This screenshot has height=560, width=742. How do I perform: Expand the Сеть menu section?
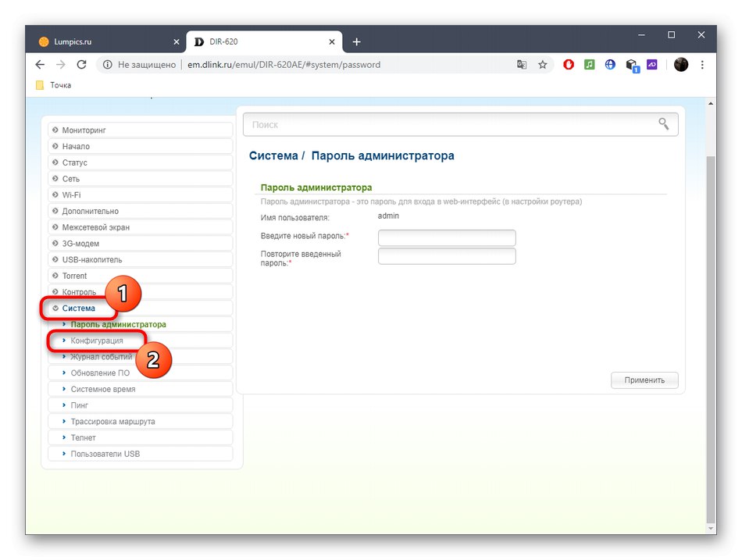(x=140, y=179)
